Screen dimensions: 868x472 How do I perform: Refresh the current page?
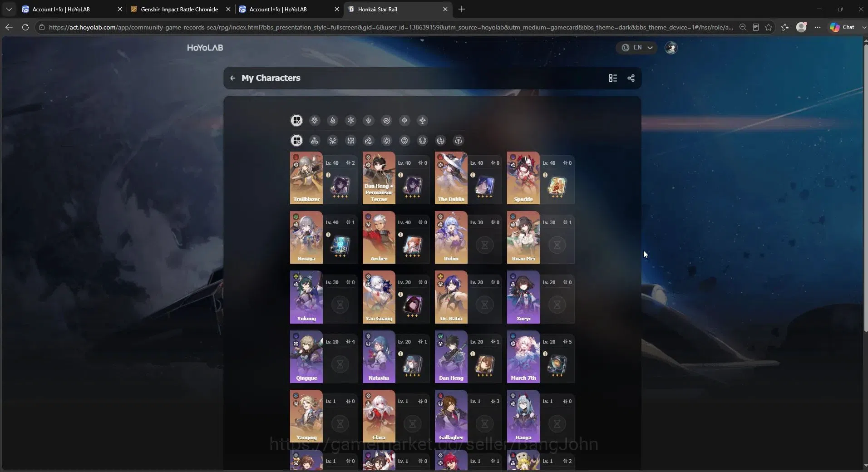tap(25, 27)
